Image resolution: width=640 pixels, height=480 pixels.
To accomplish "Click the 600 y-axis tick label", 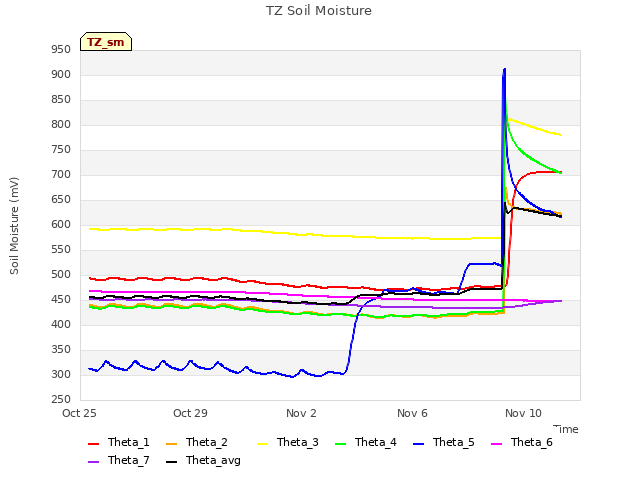I will 61,224.
